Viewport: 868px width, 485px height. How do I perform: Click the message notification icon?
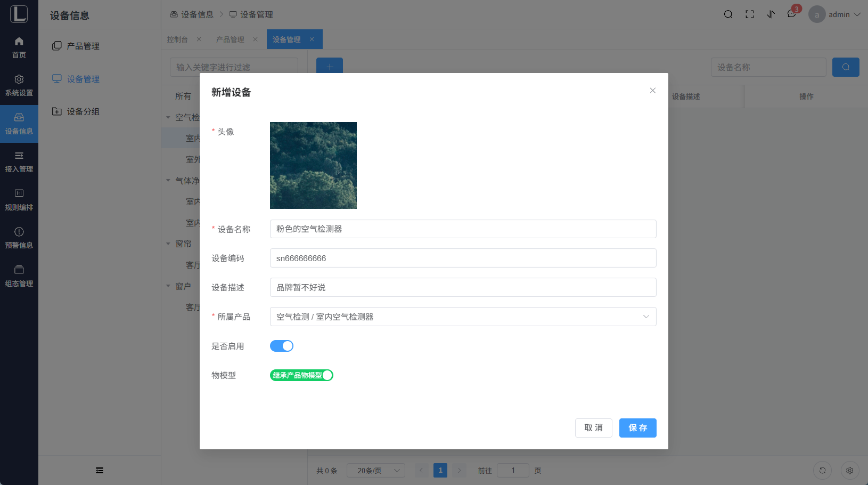click(792, 14)
